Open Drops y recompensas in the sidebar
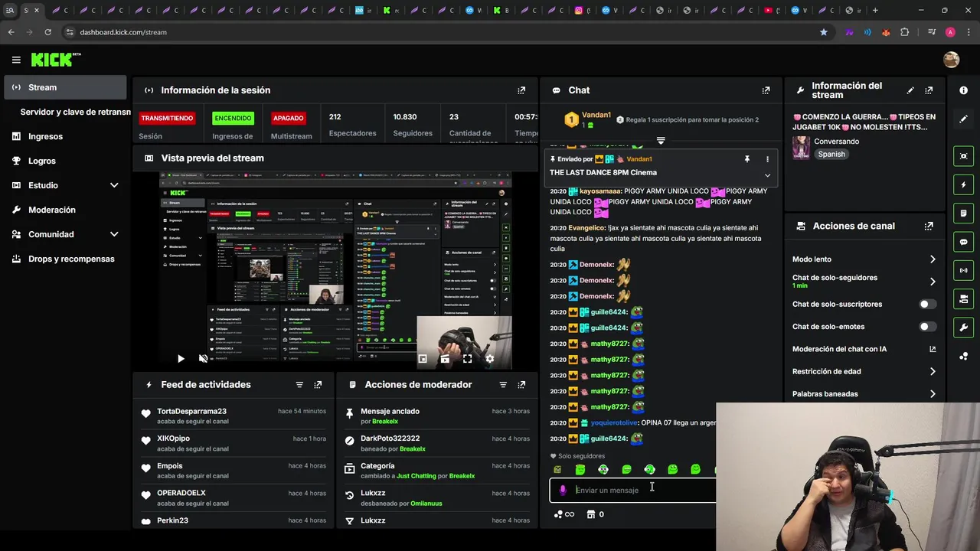The height and width of the screenshot is (551, 980). [65, 259]
